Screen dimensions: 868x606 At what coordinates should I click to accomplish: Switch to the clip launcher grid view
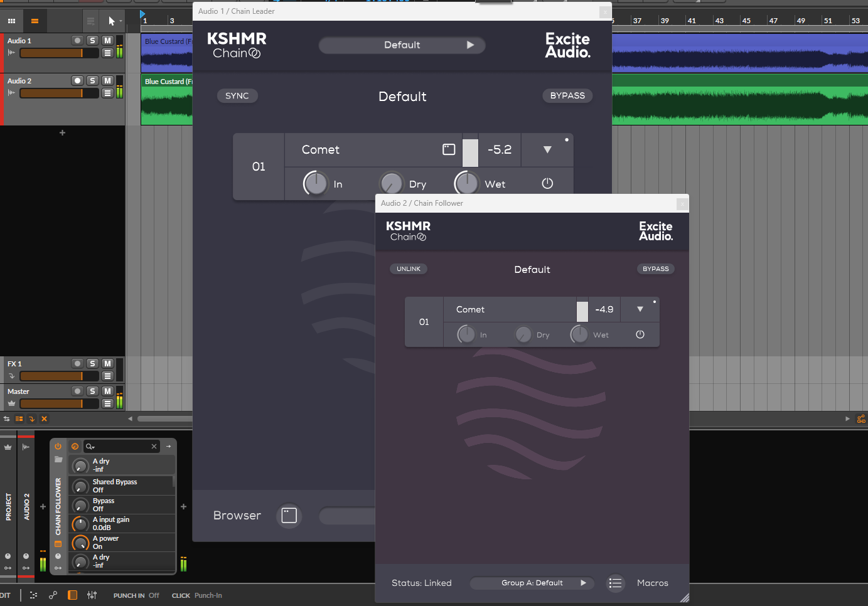pyautogui.click(x=11, y=21)
